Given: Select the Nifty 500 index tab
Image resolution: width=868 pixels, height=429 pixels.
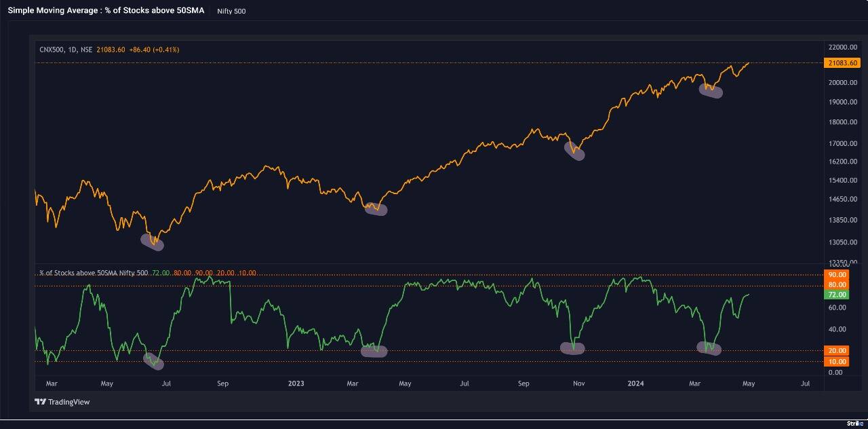Looking at the screenshot, I should 231,11.
